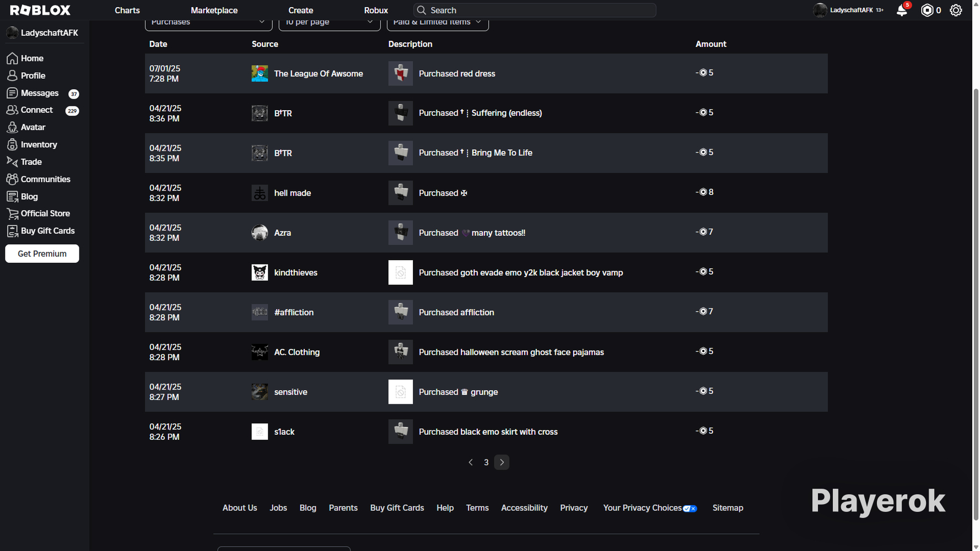This screenshot has height=551, width=980.
Task: Click the LadyschaftAFK name in the sidebar
Action: tap(50, 33)
